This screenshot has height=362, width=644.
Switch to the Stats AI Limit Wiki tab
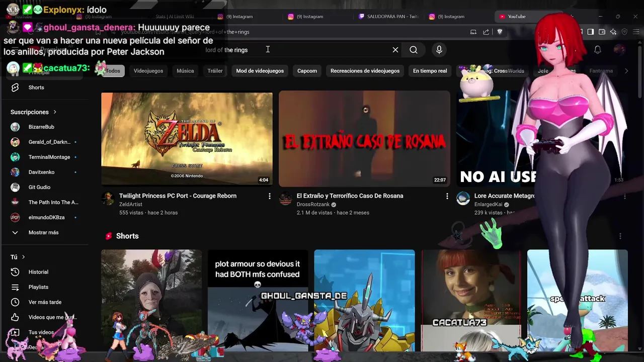coord(174,17)
